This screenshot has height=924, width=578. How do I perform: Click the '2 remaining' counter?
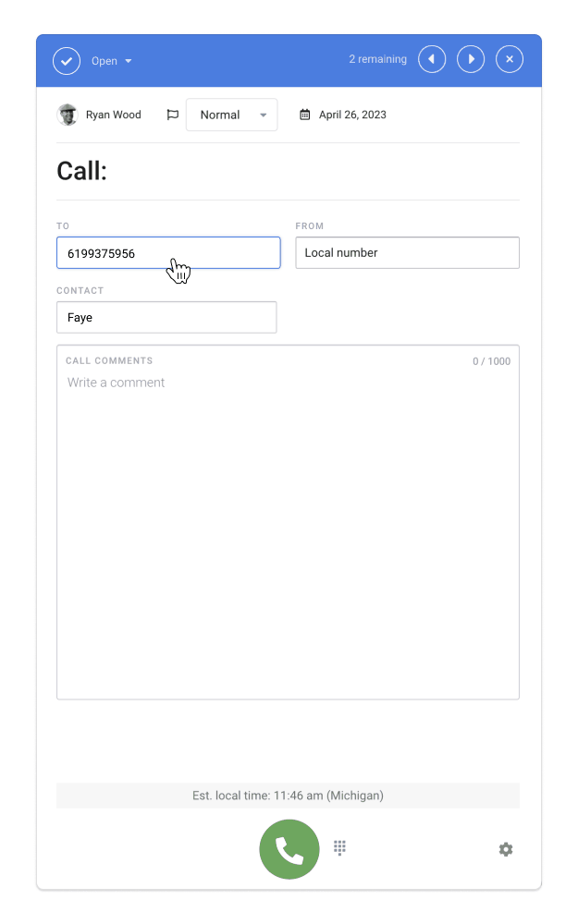377,58
